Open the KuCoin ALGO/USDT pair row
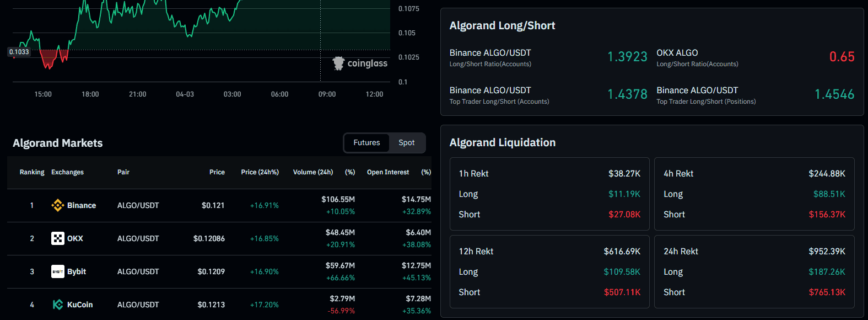Viewport: 868px width, 320px height. (x=138, y=305)
